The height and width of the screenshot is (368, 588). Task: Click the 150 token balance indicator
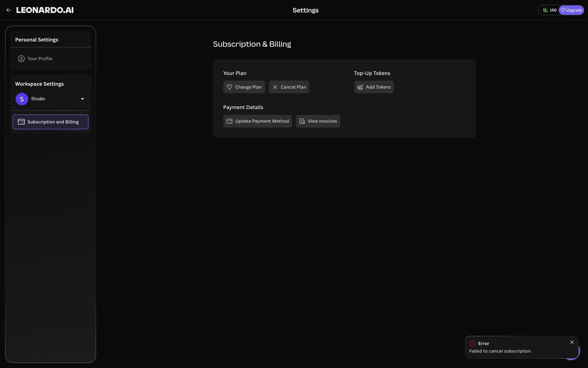pos(550,10)
